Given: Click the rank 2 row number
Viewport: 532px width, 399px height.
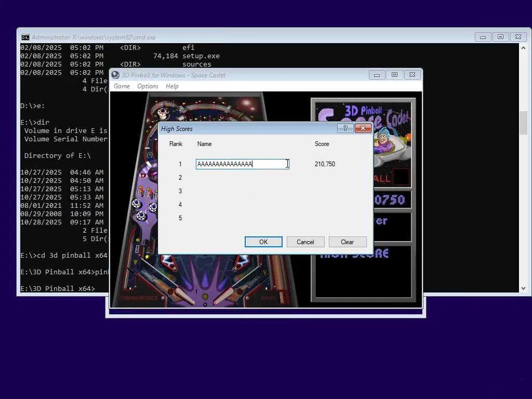Looking at the screenshot, I should pos(180,178).
